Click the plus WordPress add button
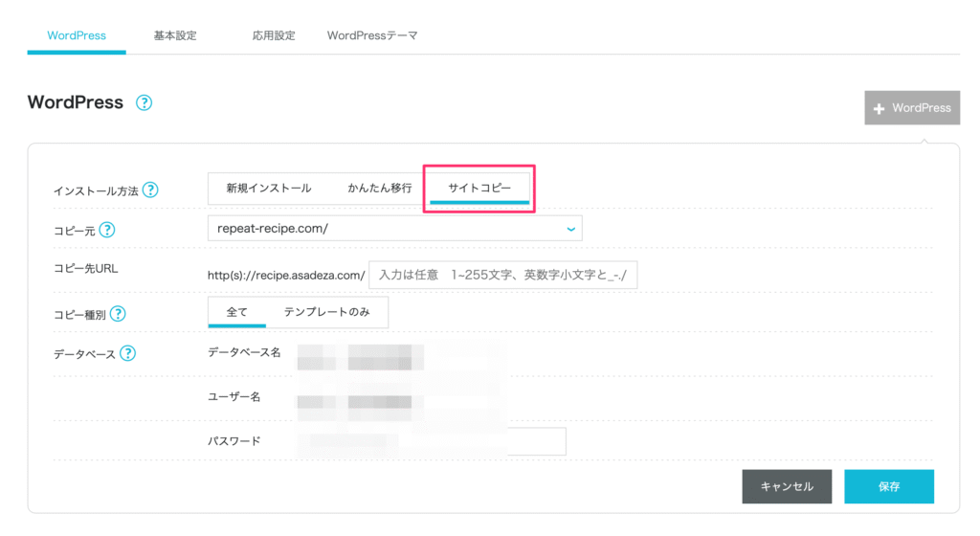This screenshot has width=980, height=536. pos(912,108)
